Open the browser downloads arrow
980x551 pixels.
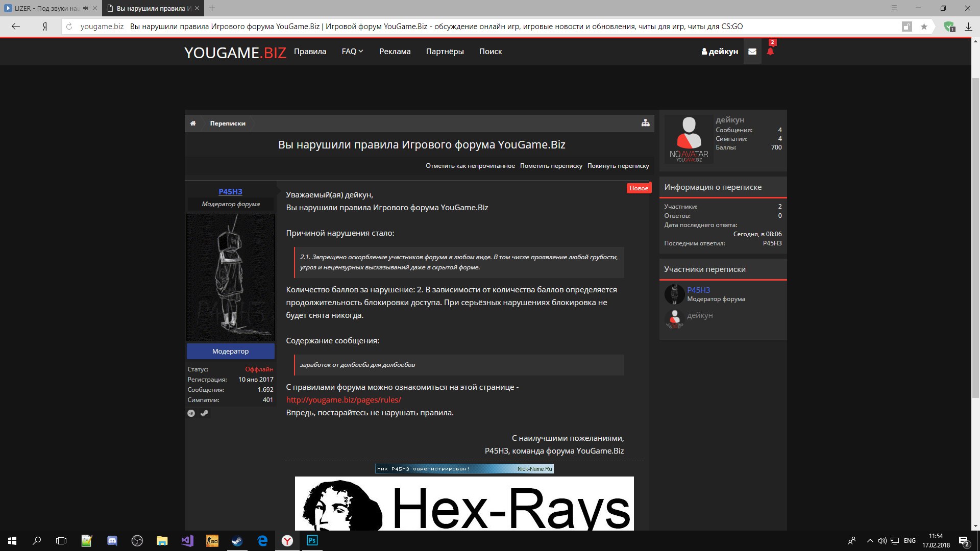(x=968, y=27)
